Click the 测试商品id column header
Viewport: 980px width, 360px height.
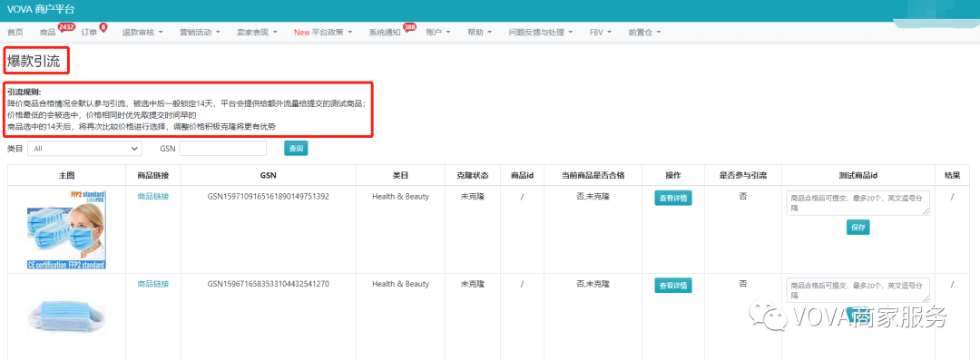pos(858,175)
